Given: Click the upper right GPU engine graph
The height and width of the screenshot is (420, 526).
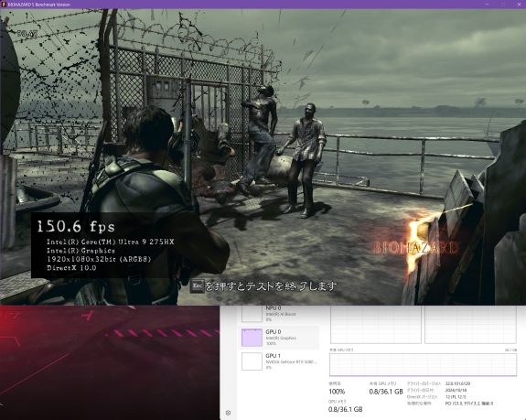Looking at the screenshot, I should pos(470,325).
